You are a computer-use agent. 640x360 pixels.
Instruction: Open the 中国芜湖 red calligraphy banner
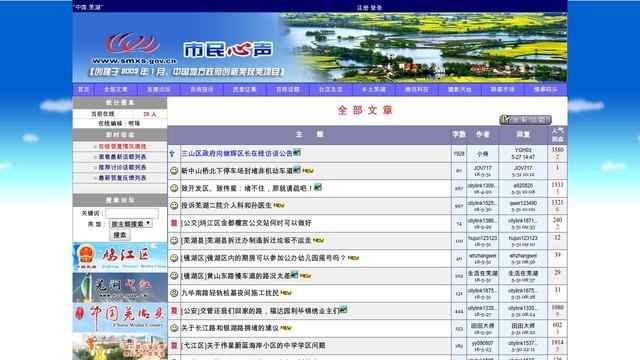[x=120, y=317]
